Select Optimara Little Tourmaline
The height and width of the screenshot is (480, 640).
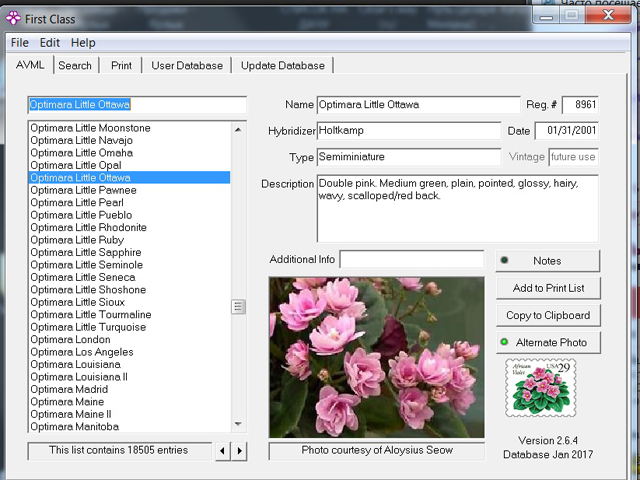coord(130,315)
